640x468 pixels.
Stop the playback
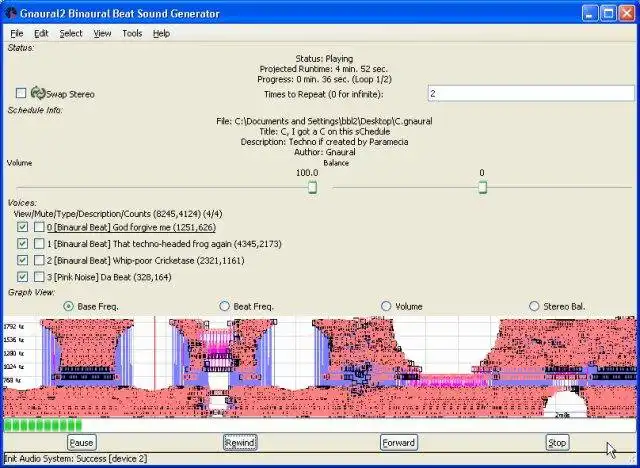(x=557, y=443)
